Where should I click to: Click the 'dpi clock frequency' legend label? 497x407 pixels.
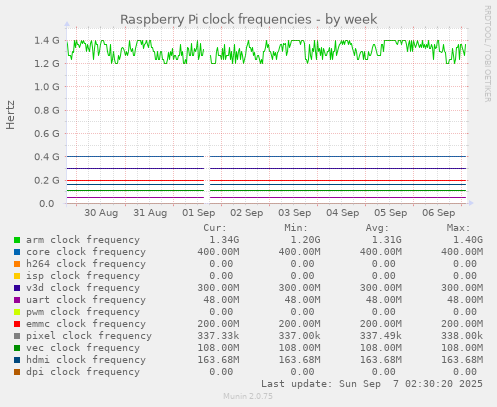[83, 372]
